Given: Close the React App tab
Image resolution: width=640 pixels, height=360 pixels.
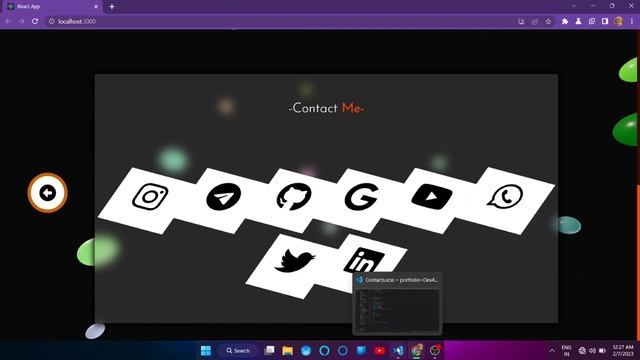Looking at the screenshot, I should (x=96, y=7).
